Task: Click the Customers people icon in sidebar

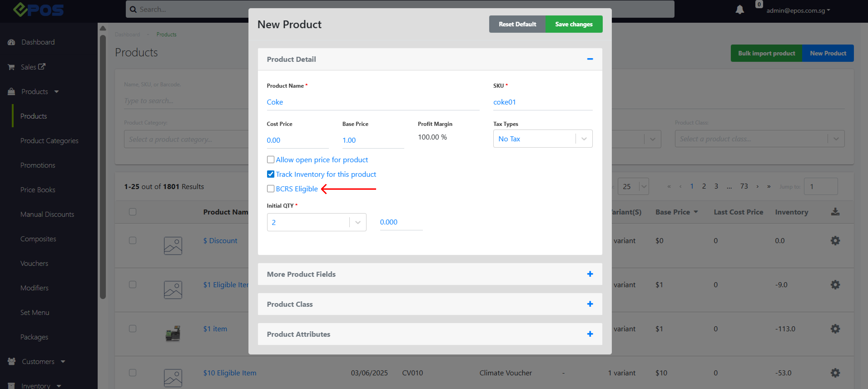Action: coord(11,361)
